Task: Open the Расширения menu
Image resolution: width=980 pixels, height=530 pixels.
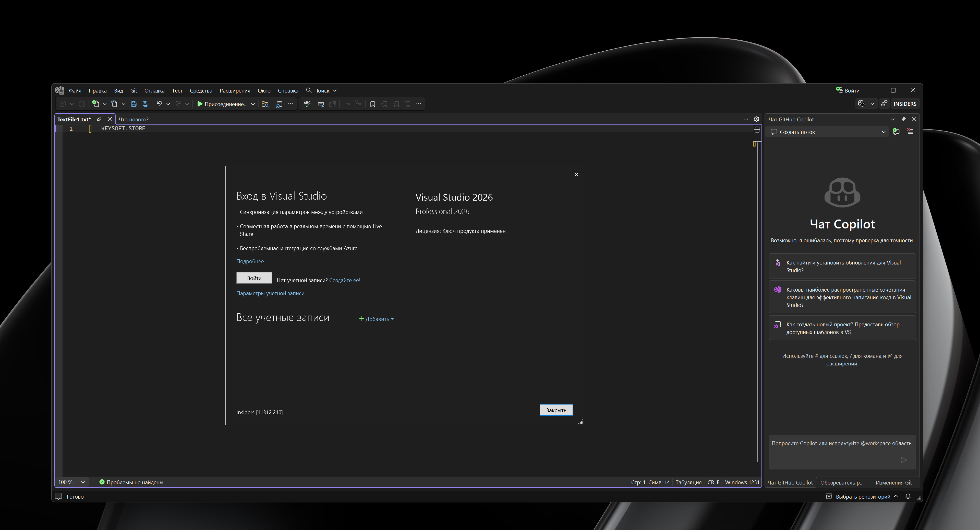Action: (235, 91)
